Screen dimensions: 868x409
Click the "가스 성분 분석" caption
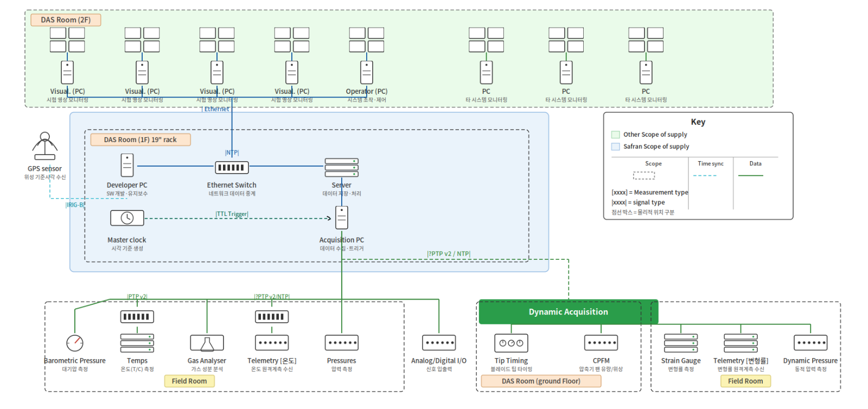[207, 369]
